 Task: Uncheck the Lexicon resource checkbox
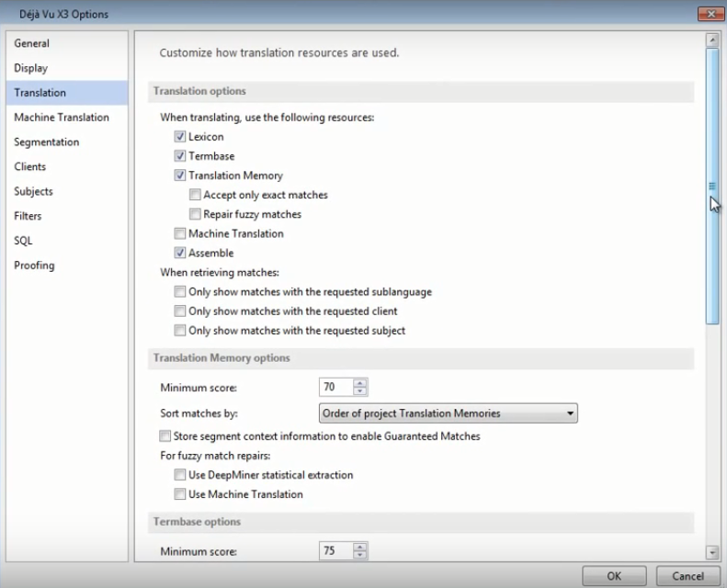coord(180,136)
